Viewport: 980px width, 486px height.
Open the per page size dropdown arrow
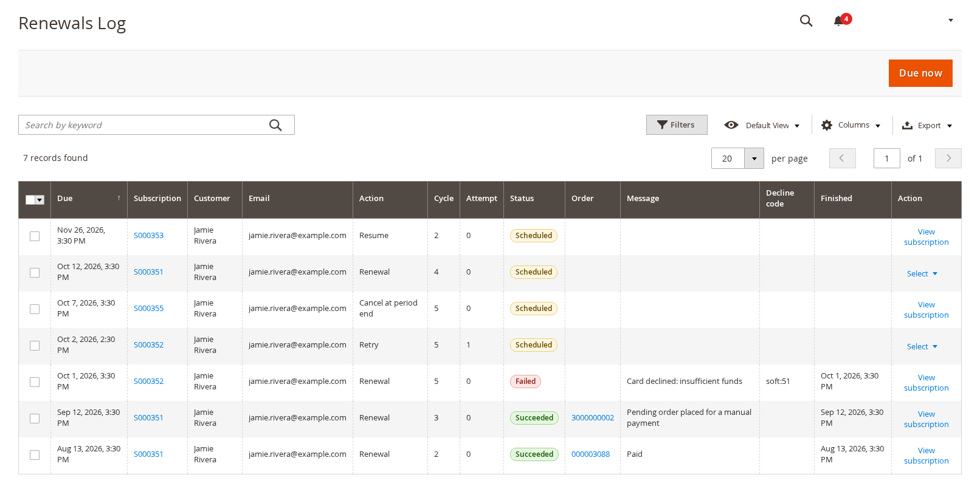tap(754, 159)
